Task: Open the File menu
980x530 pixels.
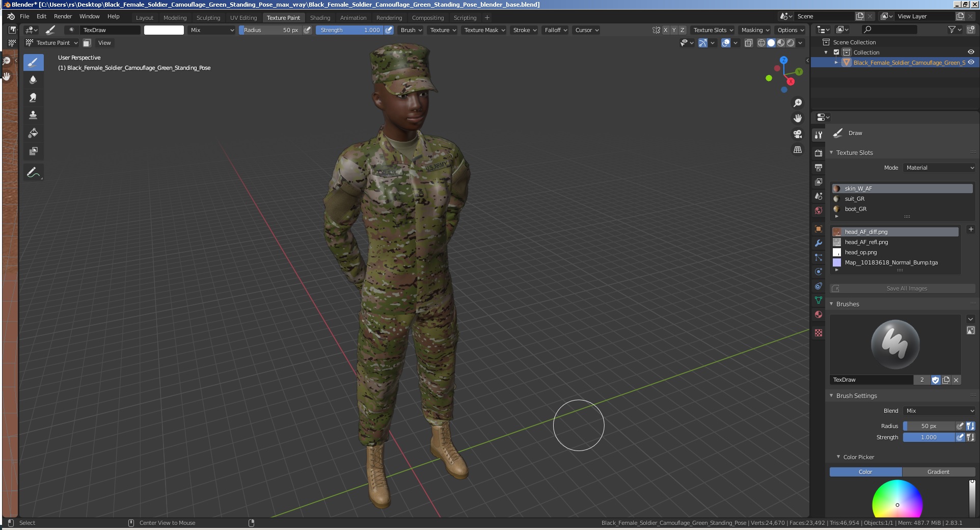Action: (24, 16)
